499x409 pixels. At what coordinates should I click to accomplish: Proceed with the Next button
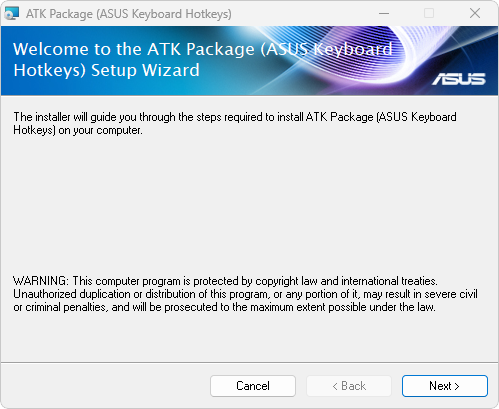445,386
